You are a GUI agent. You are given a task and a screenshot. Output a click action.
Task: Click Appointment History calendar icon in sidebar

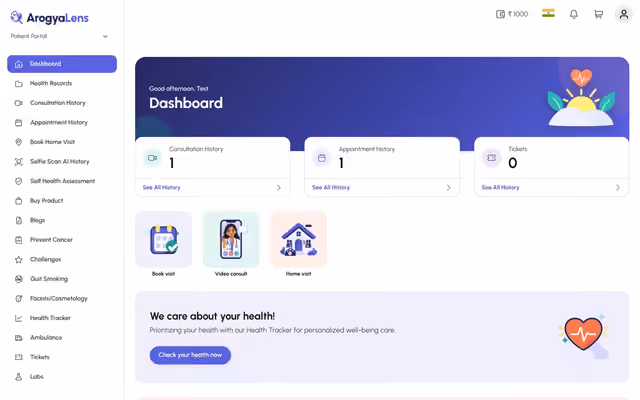click(x=18, y=122)
